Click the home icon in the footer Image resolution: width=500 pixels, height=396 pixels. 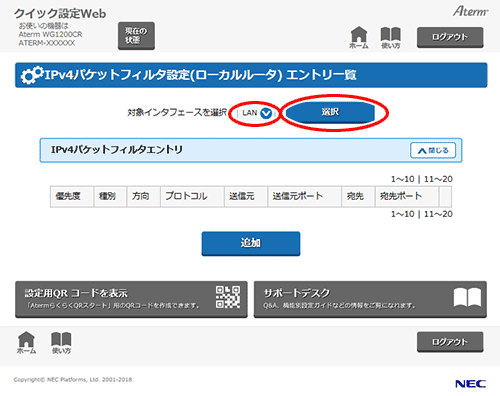[26, 342]
